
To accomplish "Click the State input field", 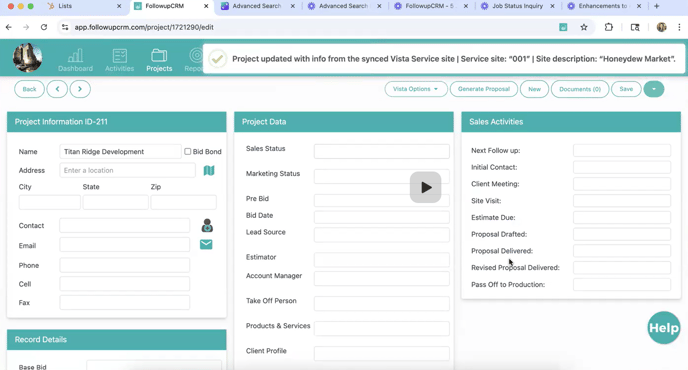I will [x=116, y=202].
